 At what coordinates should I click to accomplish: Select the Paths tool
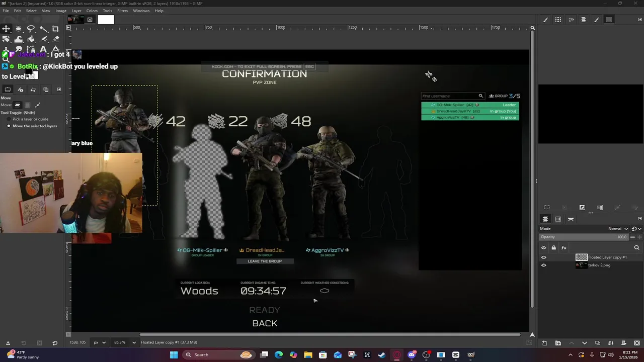31,49
